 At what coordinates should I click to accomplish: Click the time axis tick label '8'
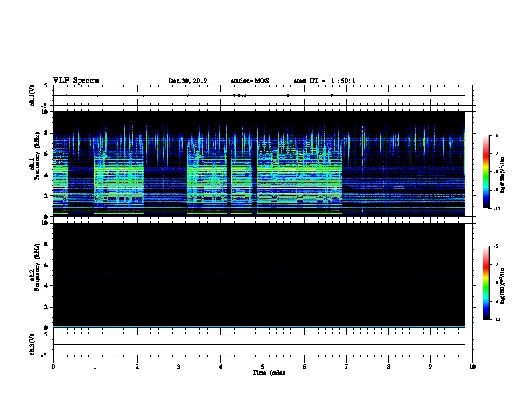(388, 367)
